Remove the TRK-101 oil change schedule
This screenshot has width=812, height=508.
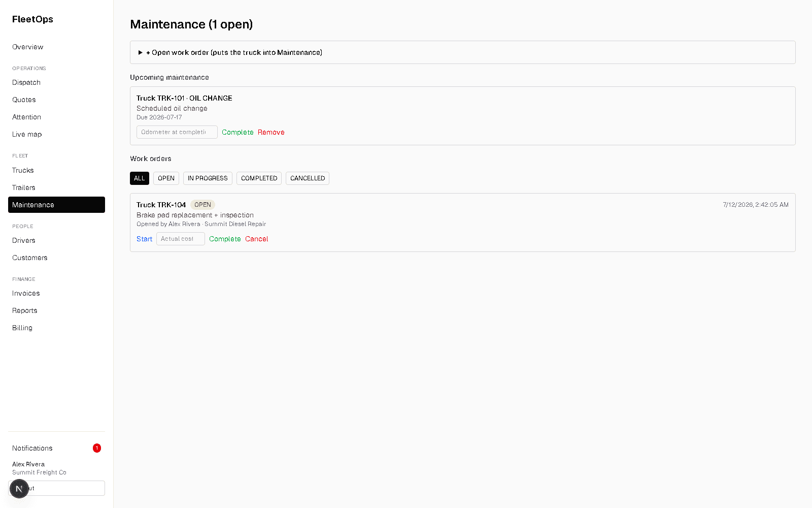tap(271, 132)
